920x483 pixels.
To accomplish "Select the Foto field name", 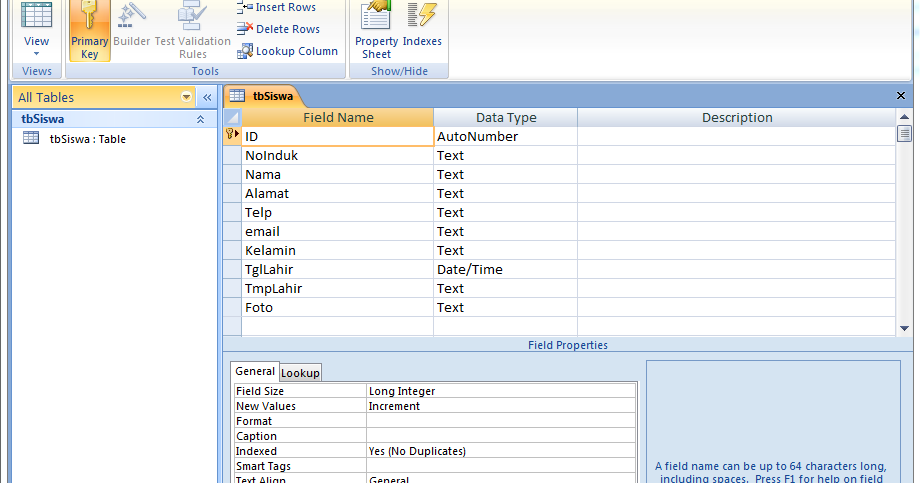I will [x=337, y=307].
